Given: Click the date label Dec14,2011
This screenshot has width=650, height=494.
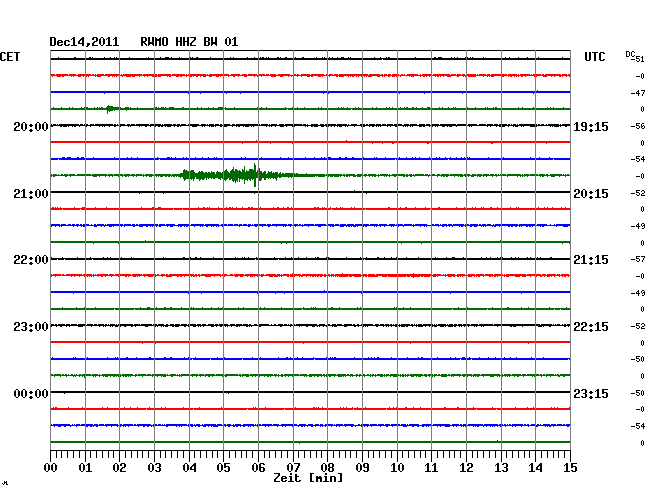Looking at the screenshot, I should click(x=84, y=42).
